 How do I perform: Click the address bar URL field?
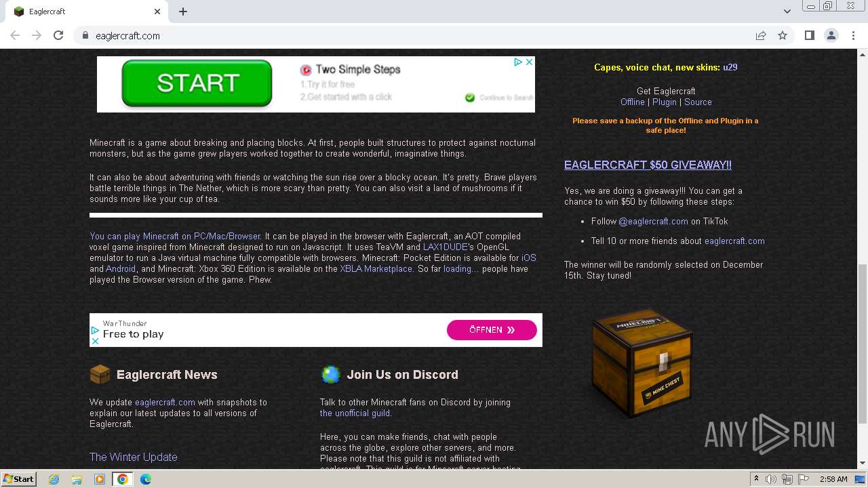pyautogui.click(x=420, y=35)
